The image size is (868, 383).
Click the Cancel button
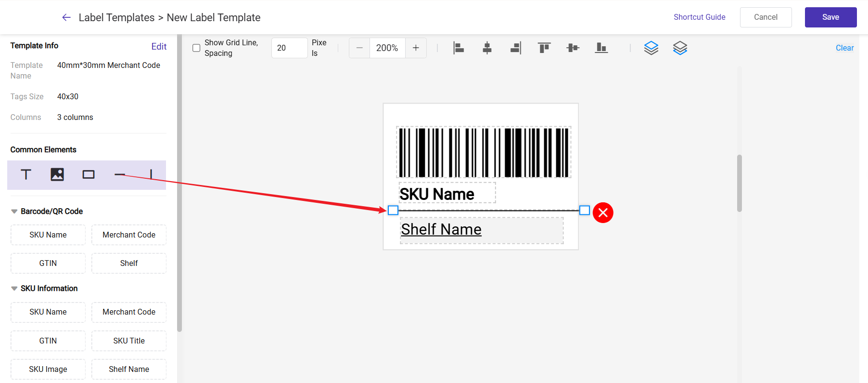coord(766,17)
